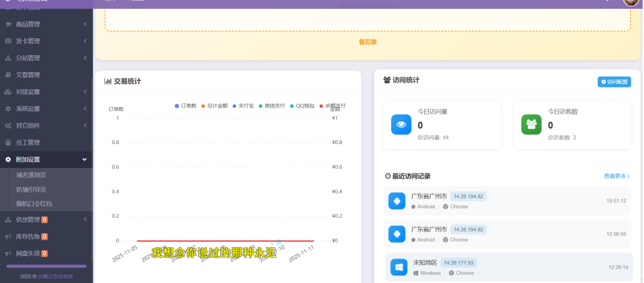
Task: Toggle 支付宝 series in chart legend
Action: pos(243,106)
